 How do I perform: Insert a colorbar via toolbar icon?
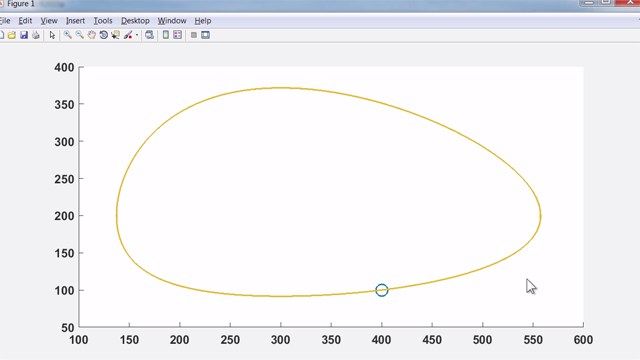click(166, 35)
